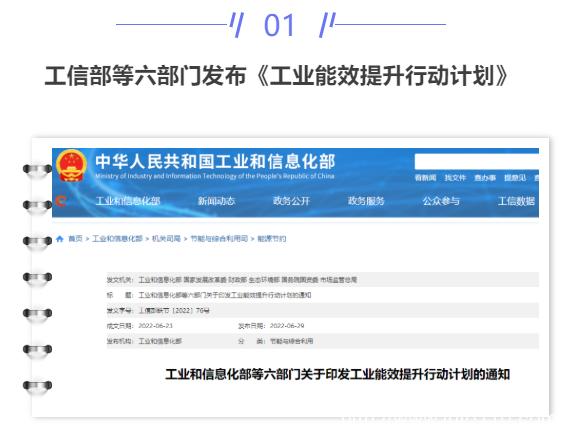Click the orange e-government swirl icon
The height and width of the screenshot is (433, 565).
(x=61, y=201)
